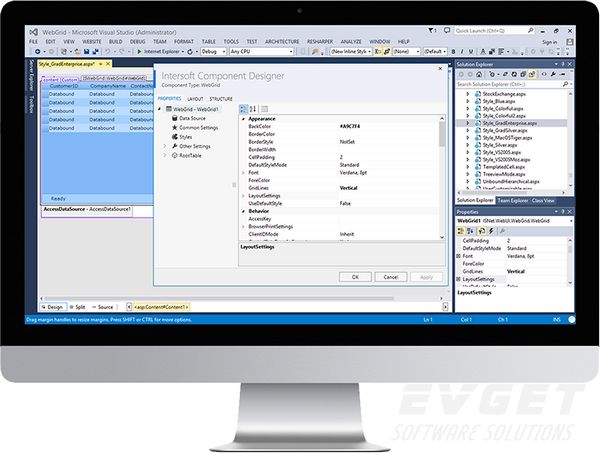This screenshot has height=453, width=600.
Task: Toggle Categorized button in Properties panel
Action: pos(461,231)
